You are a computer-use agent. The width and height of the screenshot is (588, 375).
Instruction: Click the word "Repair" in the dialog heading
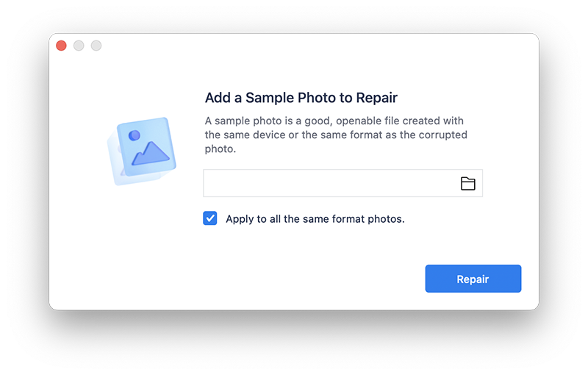click(x=376, y=98)
